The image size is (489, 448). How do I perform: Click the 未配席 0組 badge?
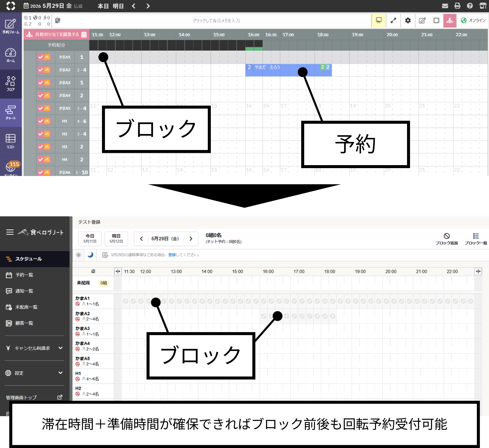(x=104, y=283)
